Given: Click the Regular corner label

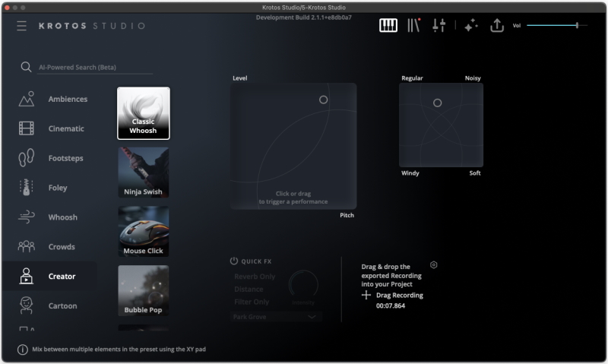Looking at the screenshot, I should [412, 78].
